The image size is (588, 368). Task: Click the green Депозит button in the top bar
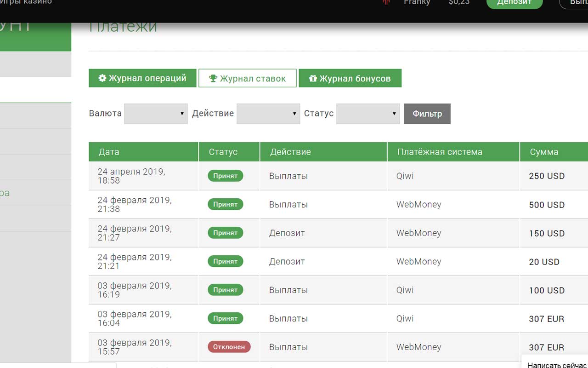coord(514,3)
